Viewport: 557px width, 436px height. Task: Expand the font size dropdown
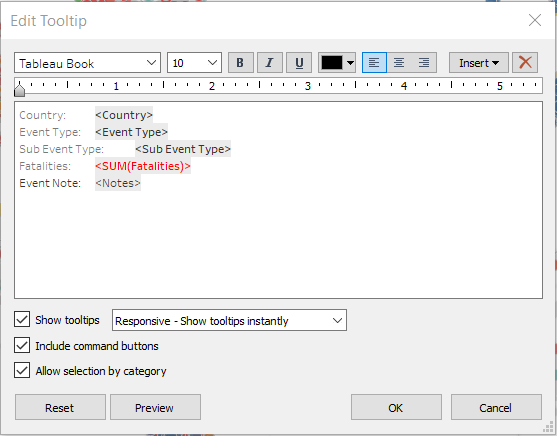pos(194,63)
